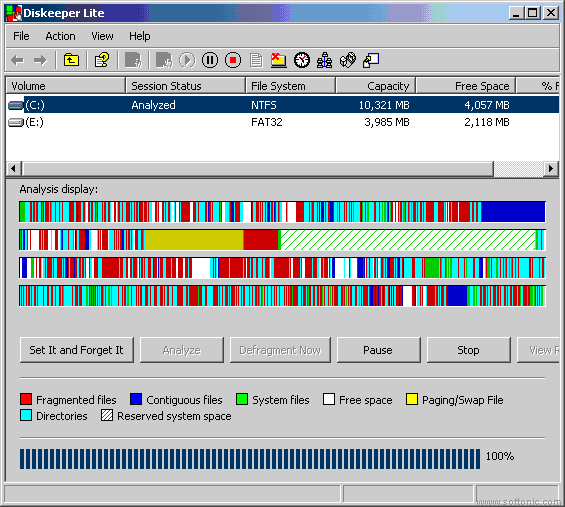Viewport: 565px width, 507px height.
Task: Open the Help menu
Action: [x=139, y=36]
